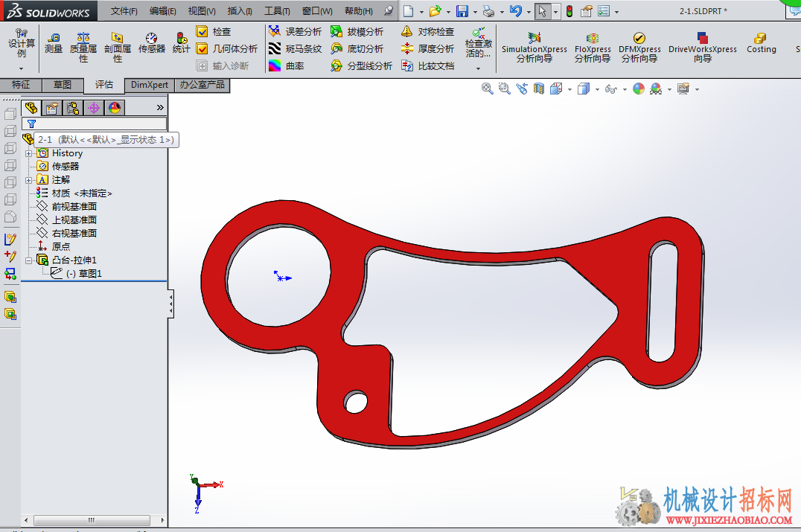Toggle the 几何体分析 checkbox

[x=202, y=48]
